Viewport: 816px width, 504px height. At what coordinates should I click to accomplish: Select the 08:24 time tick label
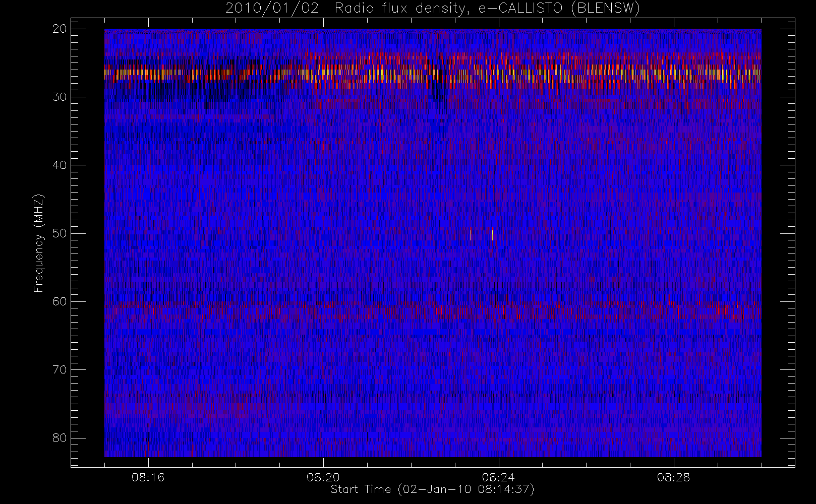[x=498, y=477]
